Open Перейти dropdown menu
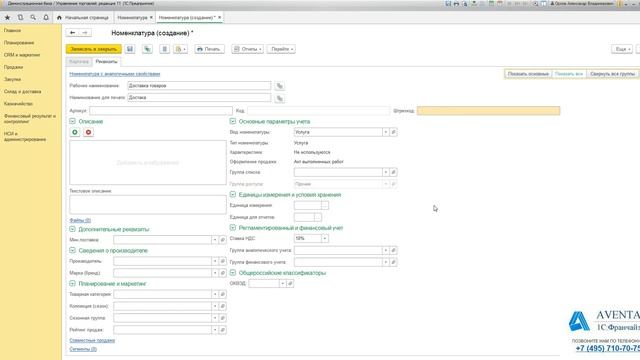The image size is (640, 360). click(281, 49)
